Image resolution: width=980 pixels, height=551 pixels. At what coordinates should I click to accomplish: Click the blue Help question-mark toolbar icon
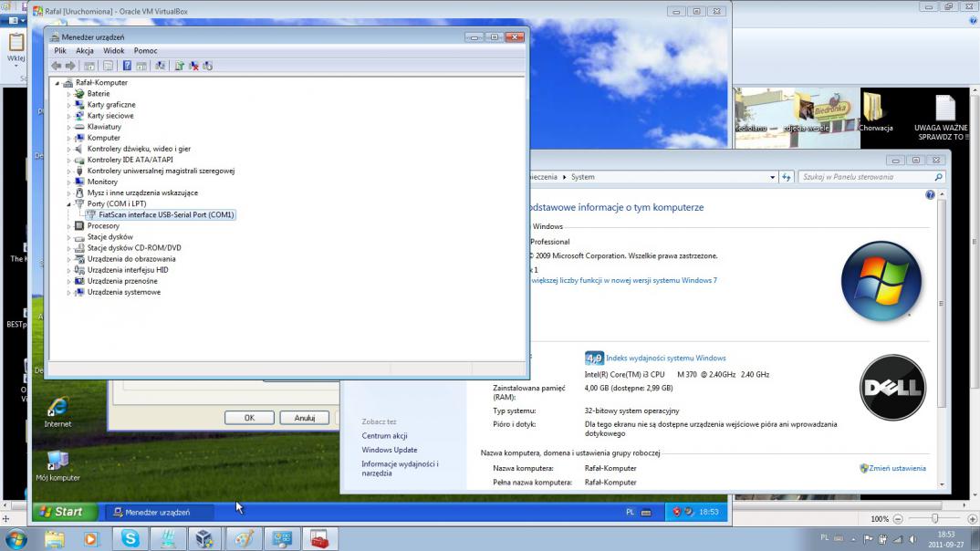tap(127, 66)
